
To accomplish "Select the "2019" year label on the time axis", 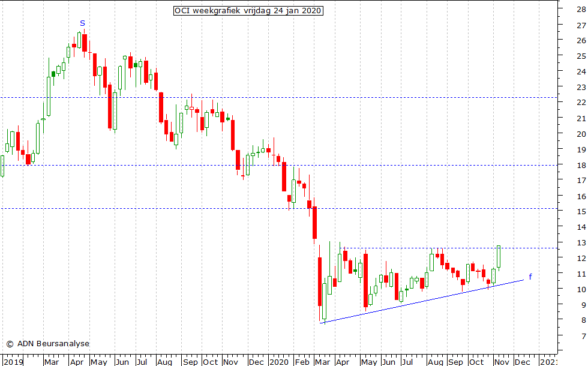I will tap(13, 362).
